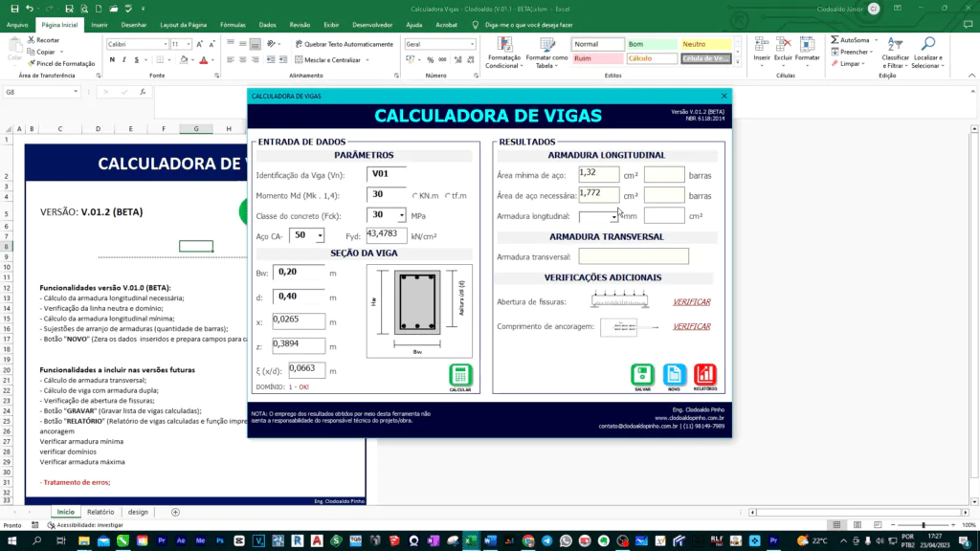Click the Acessibilidade: investigar status entry
This screenshot has height=551, width=980.
(x=85, y=525)
